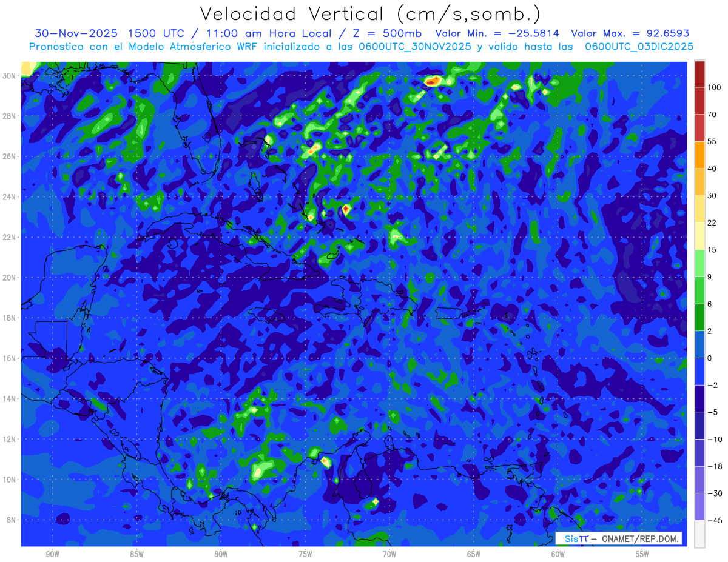Click the colorbar segment between -30 and -45

click(699, 507)
